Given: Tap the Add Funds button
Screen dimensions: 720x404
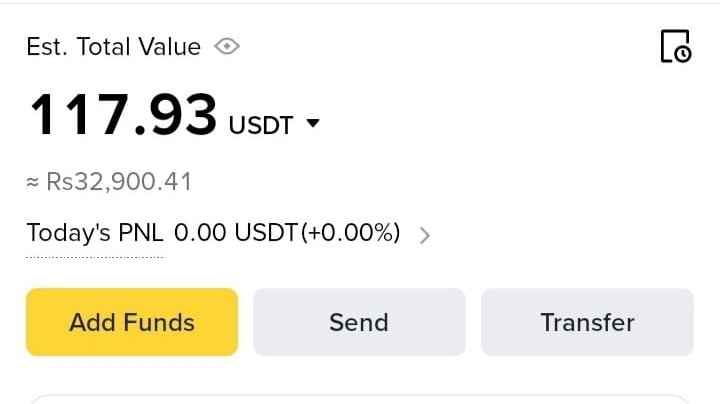Looking at the screenshot, I should tap(132, 322).
